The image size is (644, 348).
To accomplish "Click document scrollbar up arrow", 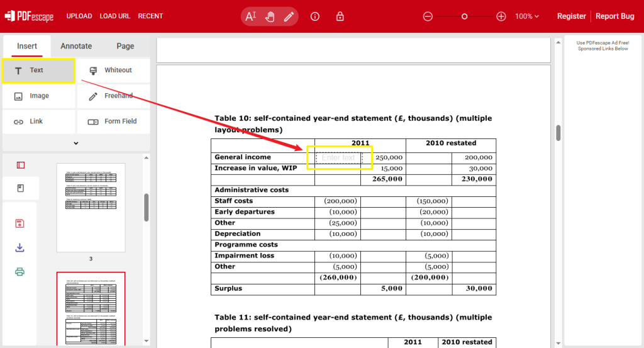I will tap(558, 42).
